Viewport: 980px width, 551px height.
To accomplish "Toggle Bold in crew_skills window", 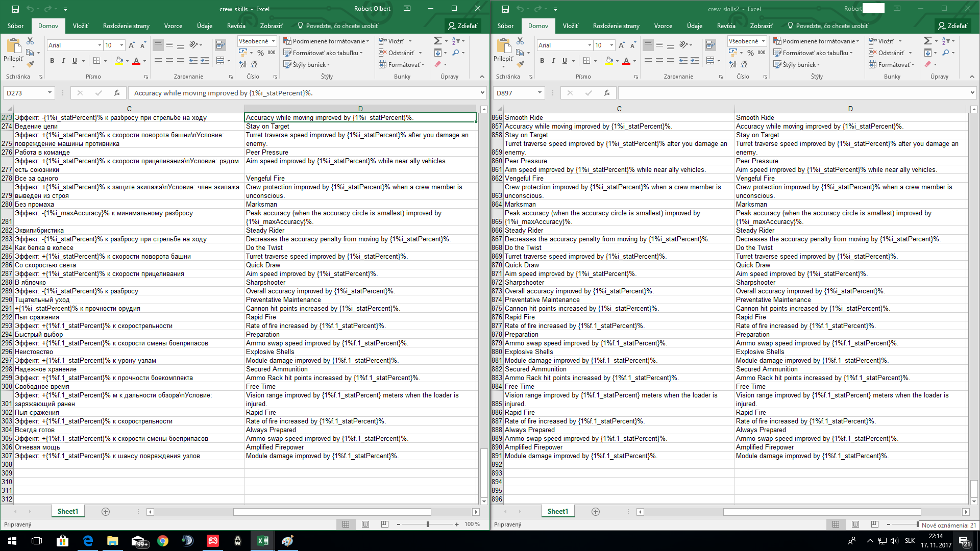I will [52, 61].
